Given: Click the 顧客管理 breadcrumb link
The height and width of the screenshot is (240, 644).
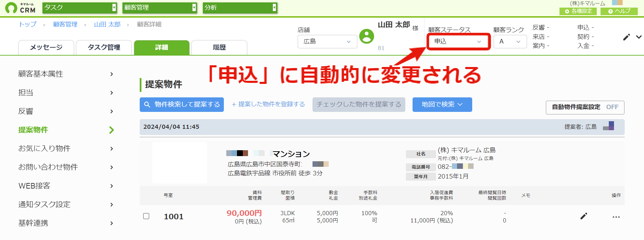Looking at the screenshot, I should (x=65, y=24).
